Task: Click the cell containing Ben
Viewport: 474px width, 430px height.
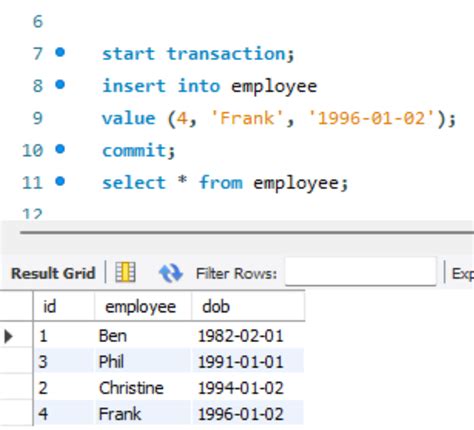Action: pos(143,336)
